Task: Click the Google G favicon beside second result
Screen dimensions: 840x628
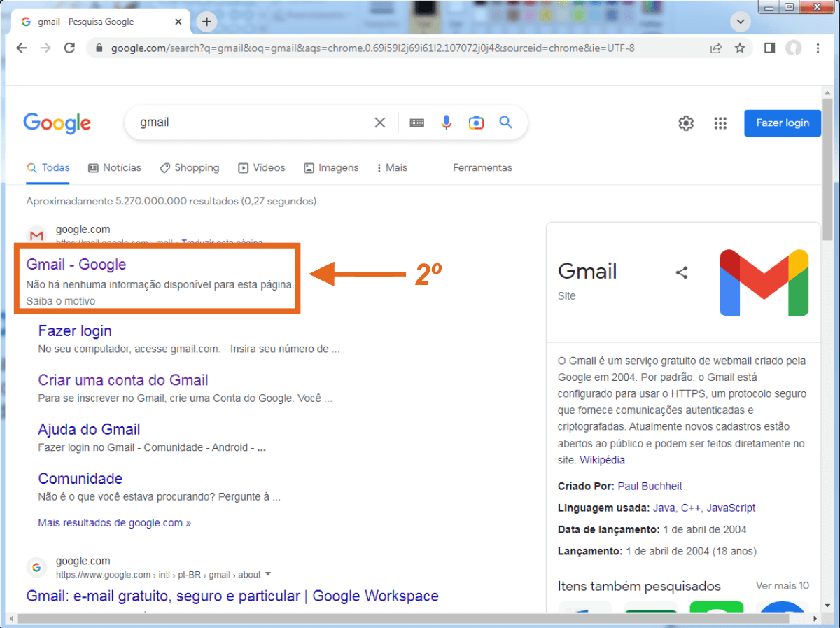Action: point(37,567)
